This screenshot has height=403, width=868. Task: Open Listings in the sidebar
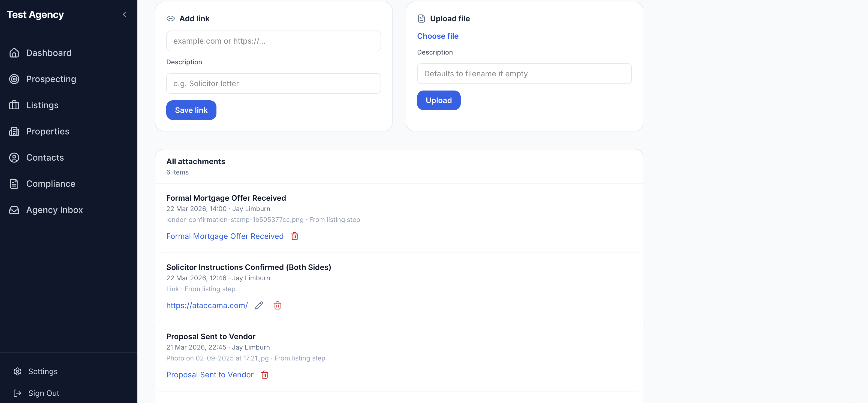[43, 105]
